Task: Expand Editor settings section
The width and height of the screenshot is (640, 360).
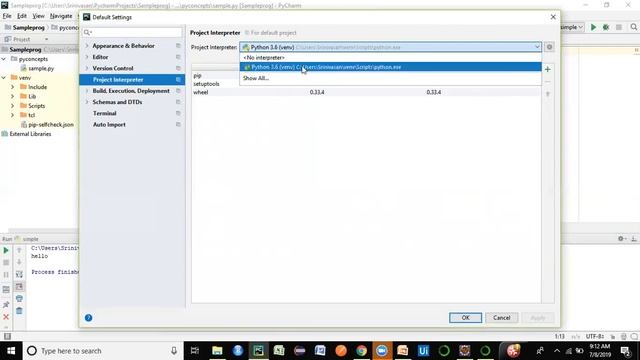Action: [87, 57]
